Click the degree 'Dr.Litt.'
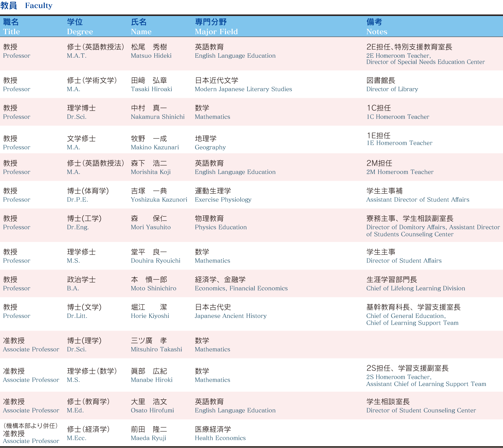Screen dimensions: 503x448 click(77, 316)
